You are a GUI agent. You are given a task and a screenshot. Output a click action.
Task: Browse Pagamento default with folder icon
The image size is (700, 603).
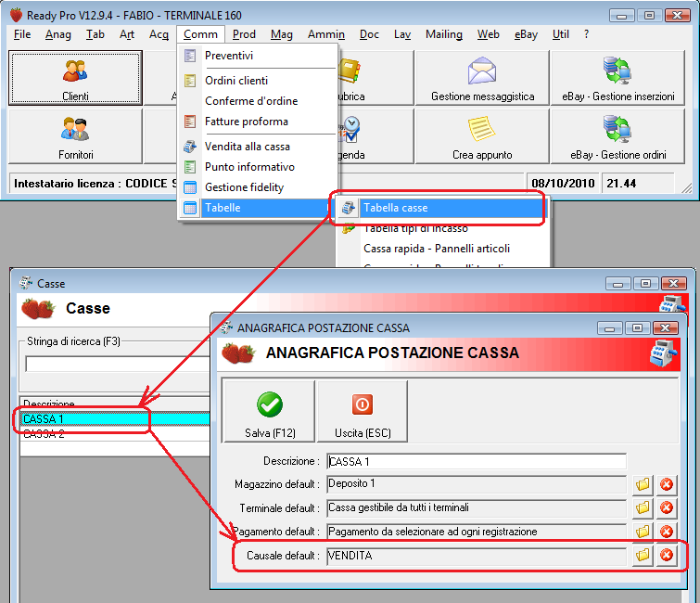pyautogui.click(x=643, y=532)
